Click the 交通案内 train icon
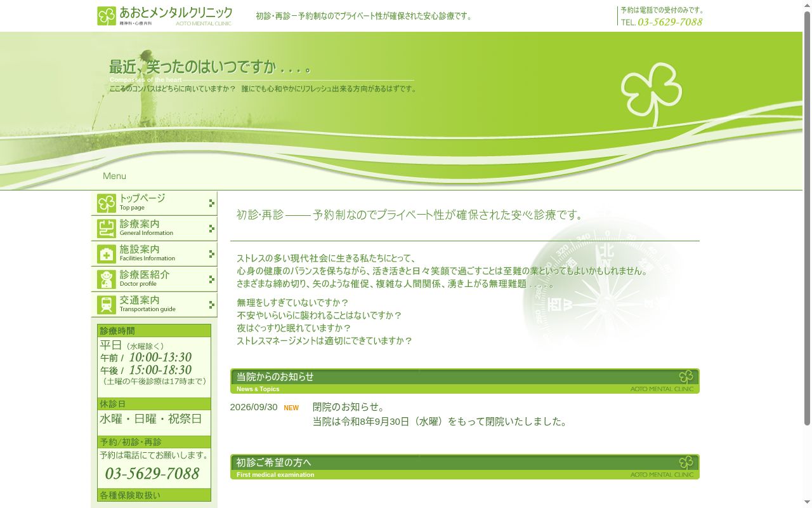The image size is (812, 508). pyautogui.click(x=107, y=305)
